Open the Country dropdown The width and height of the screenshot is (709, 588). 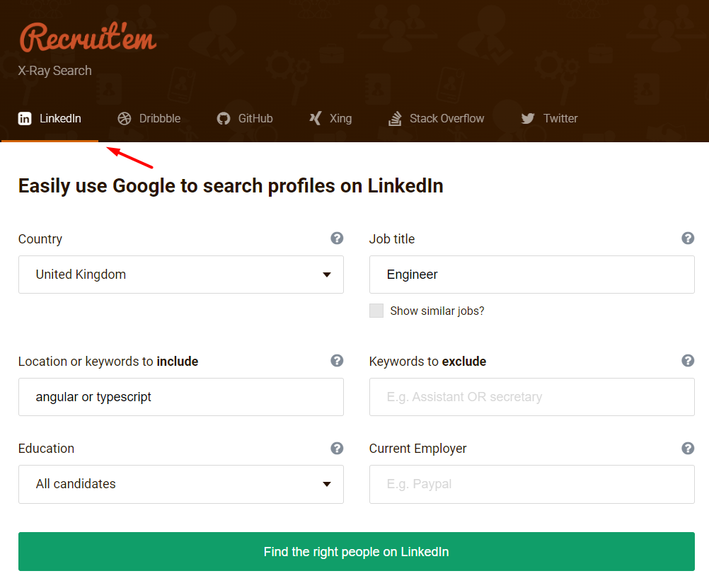point(181,275)
